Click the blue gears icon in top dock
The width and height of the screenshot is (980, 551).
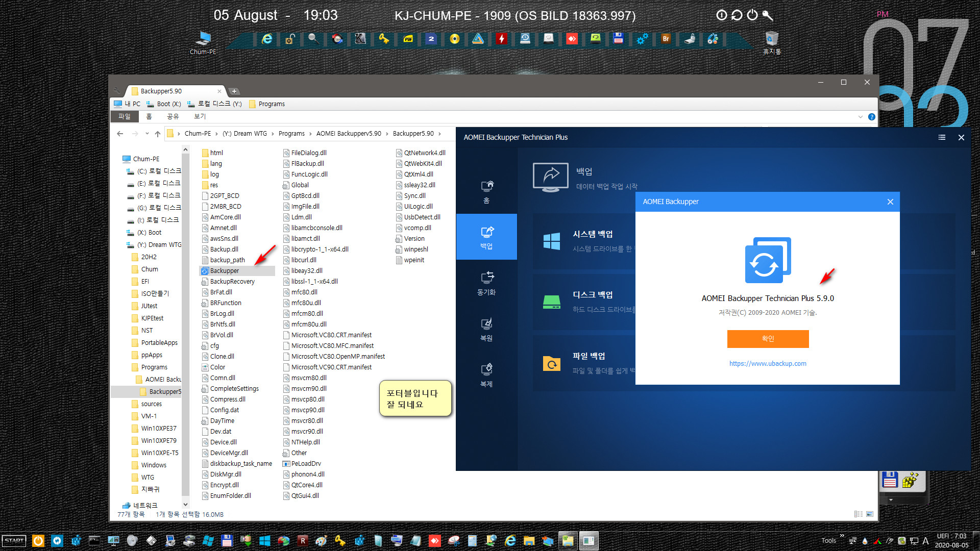(x=642, y=39)
